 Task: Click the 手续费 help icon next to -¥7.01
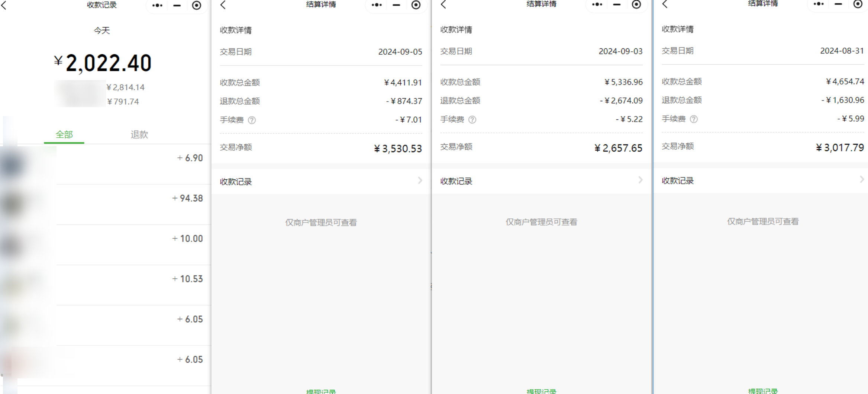coord(252,120)
